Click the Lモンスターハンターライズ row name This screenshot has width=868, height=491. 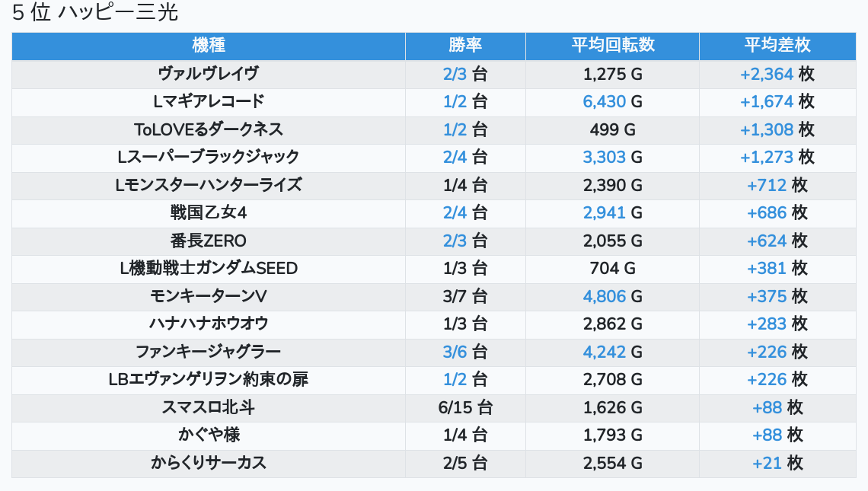pyautogui.click(x=208, y=185)
